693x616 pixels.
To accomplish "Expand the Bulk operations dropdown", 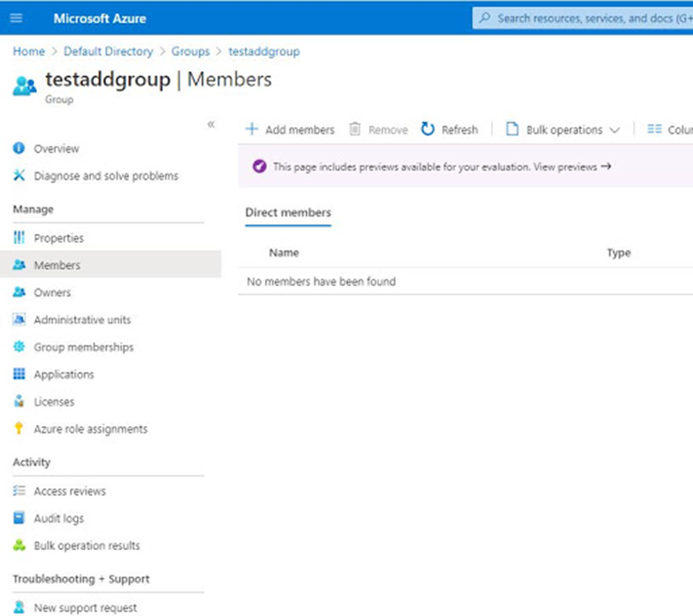I will click(x=562, y=130).
